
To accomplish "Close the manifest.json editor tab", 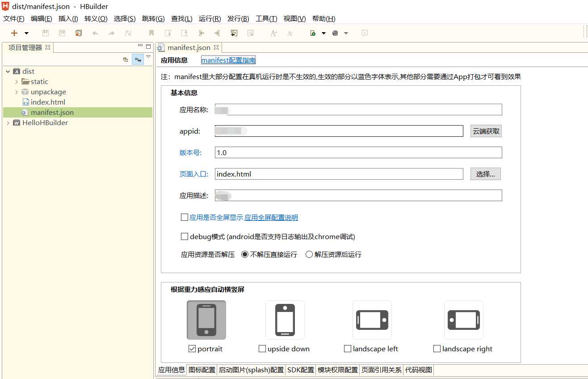I will pos(216,47).
